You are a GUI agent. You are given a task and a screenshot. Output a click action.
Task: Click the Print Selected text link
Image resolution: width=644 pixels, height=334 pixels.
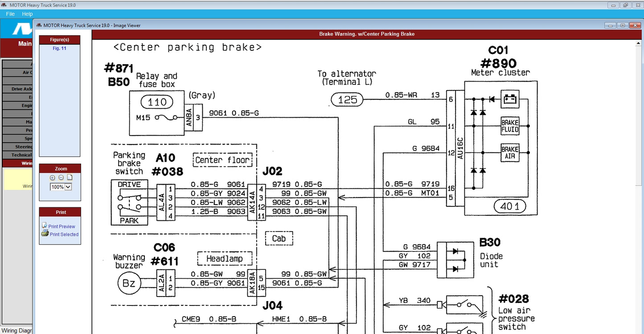click(x=64, y=235)
